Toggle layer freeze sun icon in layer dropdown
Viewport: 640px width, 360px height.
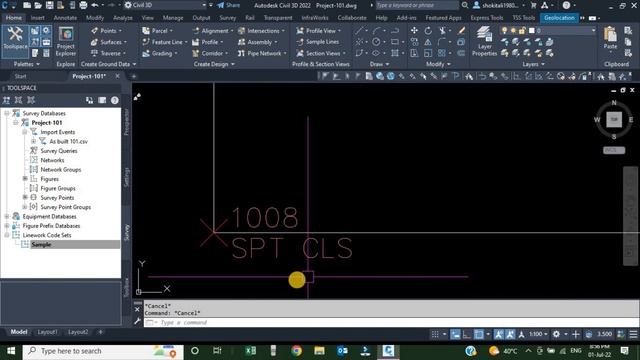[x=513, y=31]
